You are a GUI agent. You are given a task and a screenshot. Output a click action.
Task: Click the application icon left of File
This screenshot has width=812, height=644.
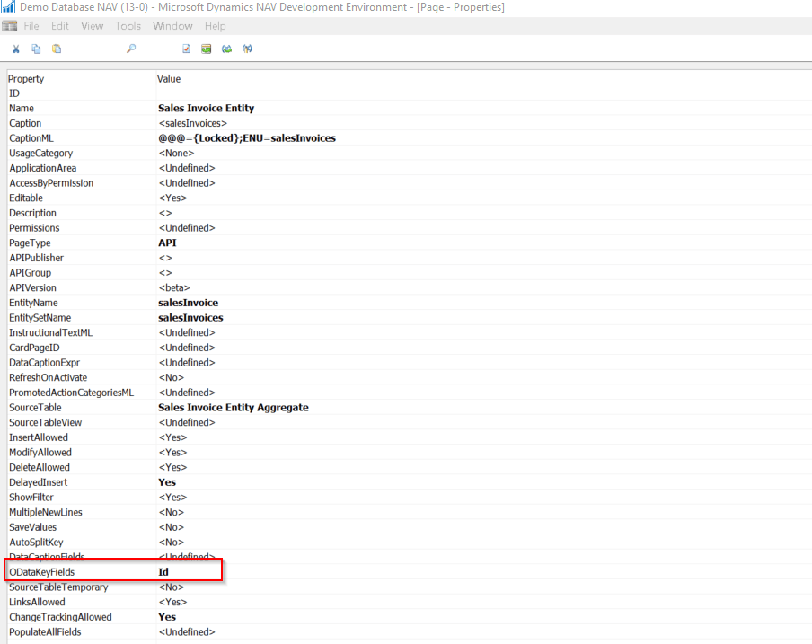(x=10, y=26)
